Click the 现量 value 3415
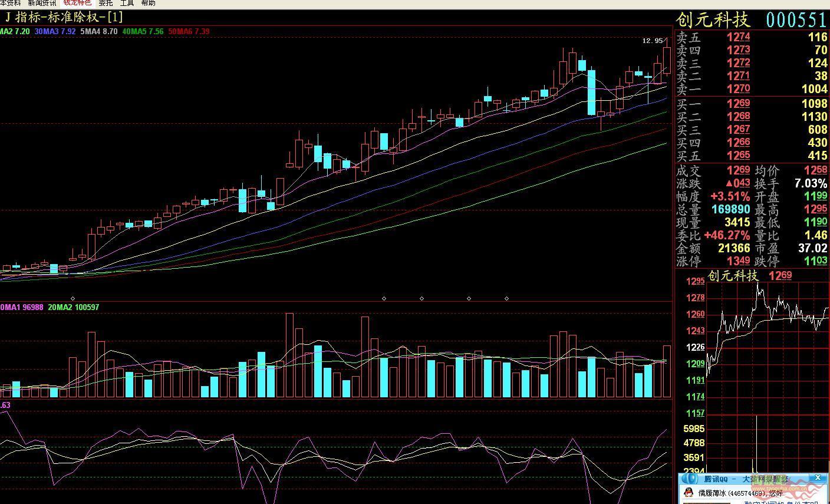Image resolution: width=830 pixels, height=504 pixels. click(737, 222)
